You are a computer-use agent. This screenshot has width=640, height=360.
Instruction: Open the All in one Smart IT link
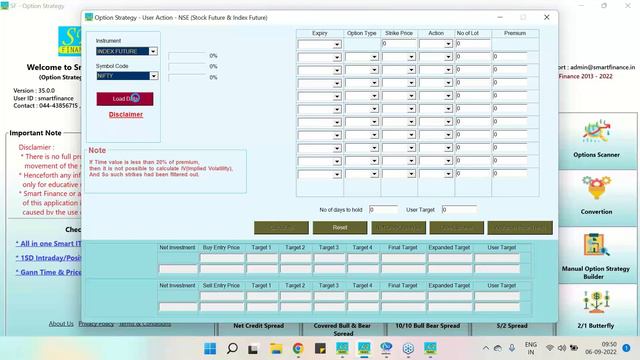[x=49, y=244]
